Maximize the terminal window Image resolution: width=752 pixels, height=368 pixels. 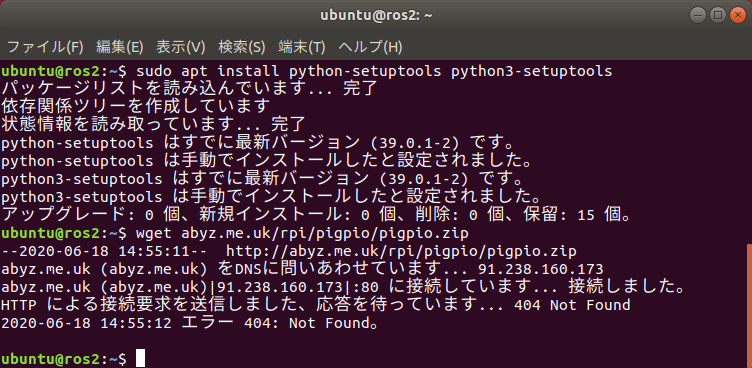tap(718, 15)
